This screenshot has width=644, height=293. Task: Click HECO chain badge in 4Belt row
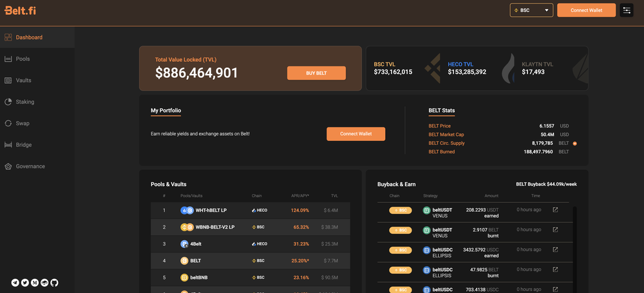(260, 244)
